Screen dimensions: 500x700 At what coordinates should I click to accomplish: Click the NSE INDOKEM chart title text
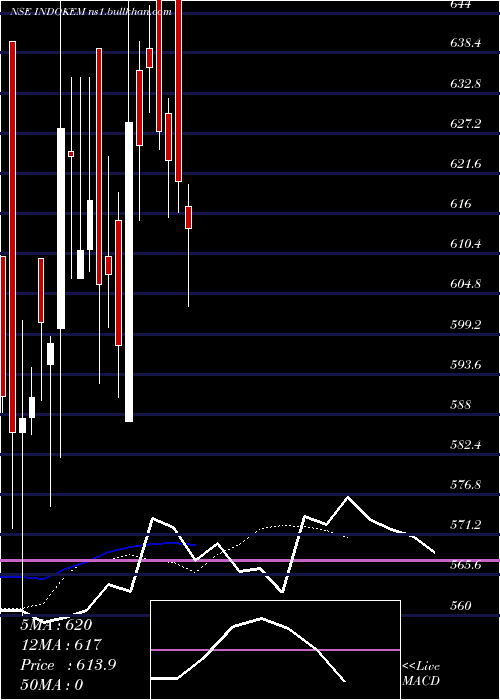pos(91,12)
